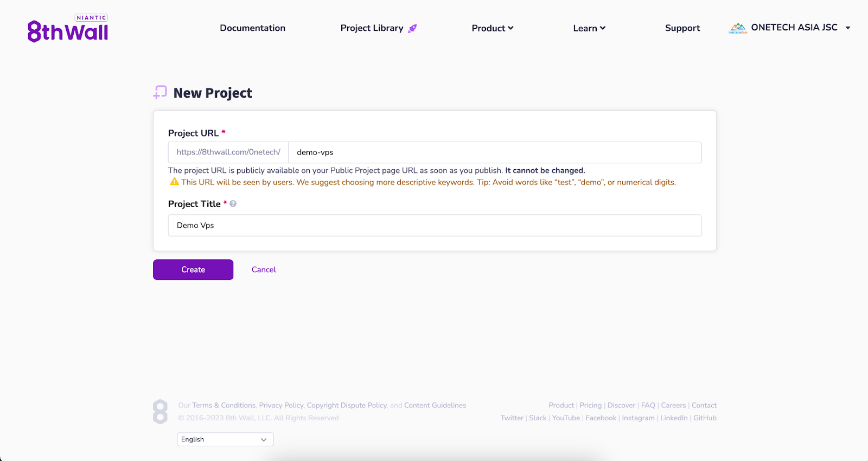Expand the Learn dropdown menu

pos(589,28)
